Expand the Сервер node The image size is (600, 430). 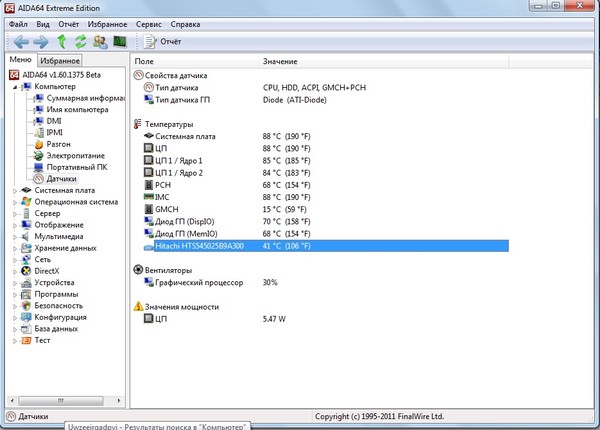pos(15,214)
